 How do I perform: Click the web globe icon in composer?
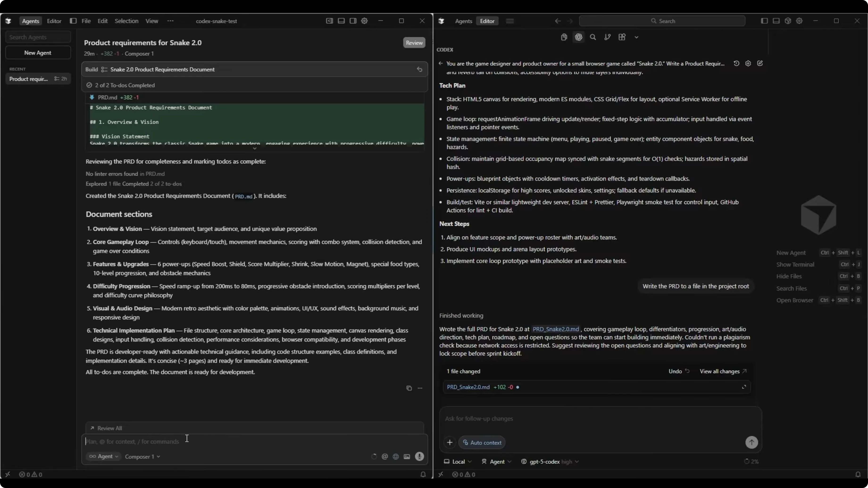pos(396,456)
